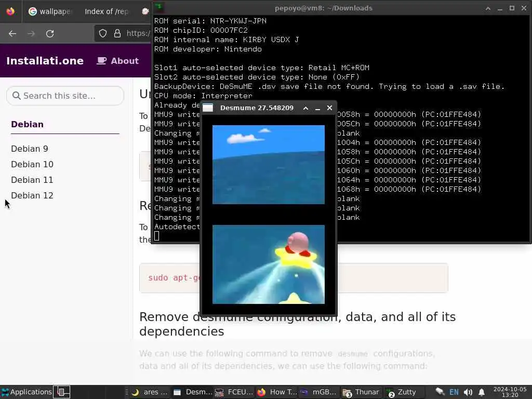Click the Firefox logo icon in browser
Image resolution: width=532 pixels, height=399 pixels.
[10, 11]
